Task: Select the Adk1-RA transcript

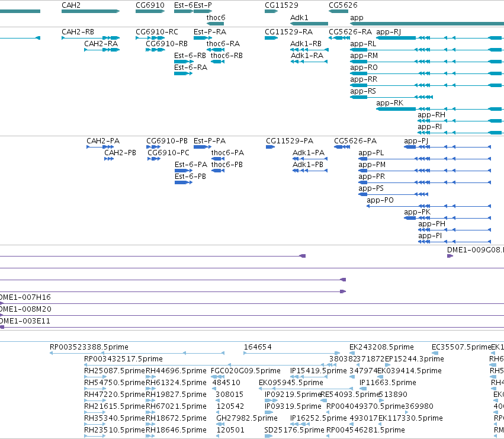Action: [x=309, y=62]
